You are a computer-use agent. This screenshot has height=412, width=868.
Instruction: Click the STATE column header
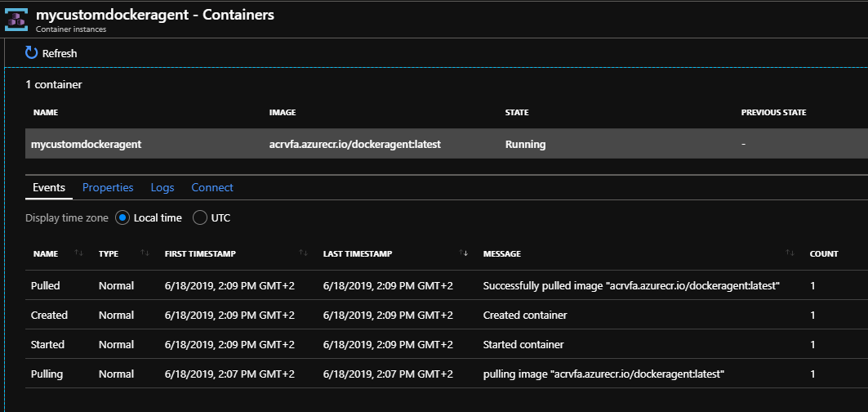pyautogui.click(x=517, y=113)
